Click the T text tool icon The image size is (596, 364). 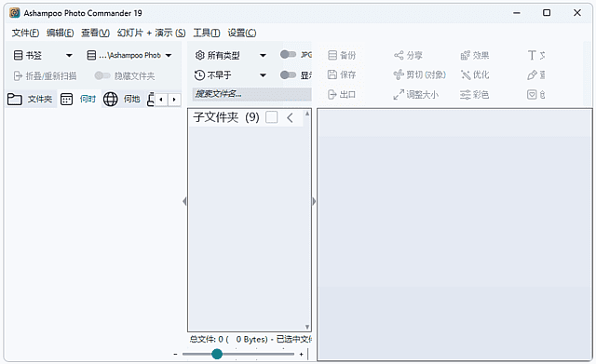point(532,56)
